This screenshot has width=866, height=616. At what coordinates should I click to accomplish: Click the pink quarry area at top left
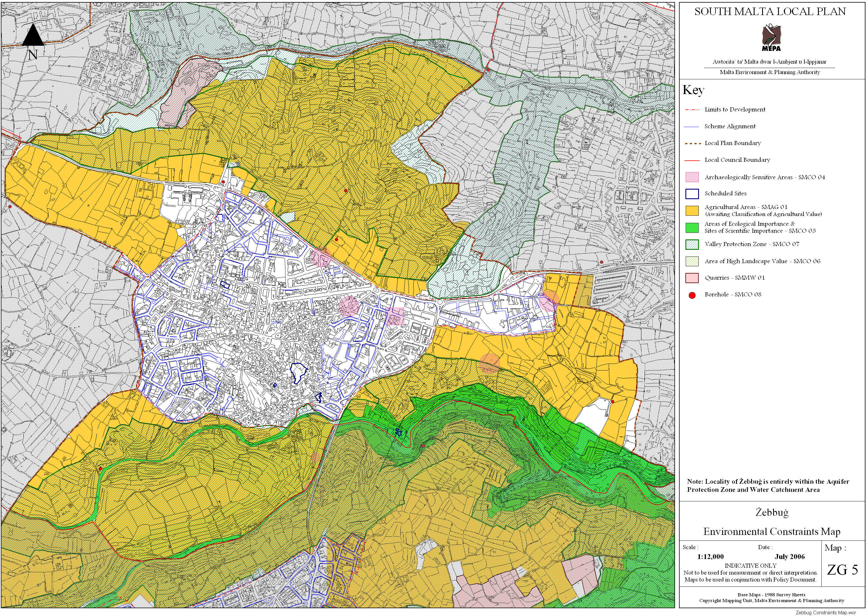pos(189,93)
